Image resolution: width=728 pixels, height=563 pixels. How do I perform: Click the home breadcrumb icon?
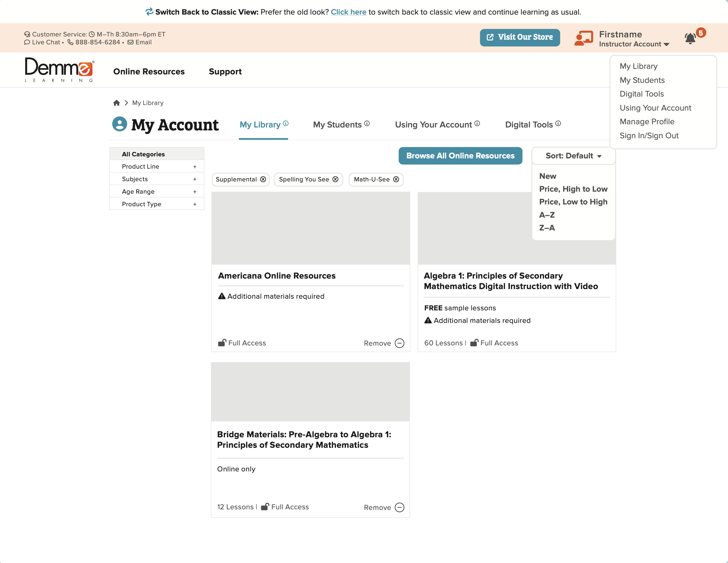[116, 103]
